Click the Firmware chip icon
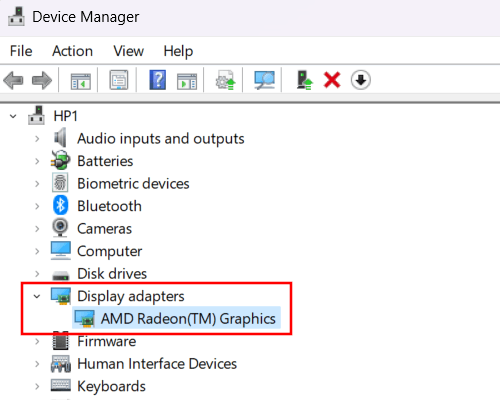This screenshot has height=400, width=500. tap(61, 340)
